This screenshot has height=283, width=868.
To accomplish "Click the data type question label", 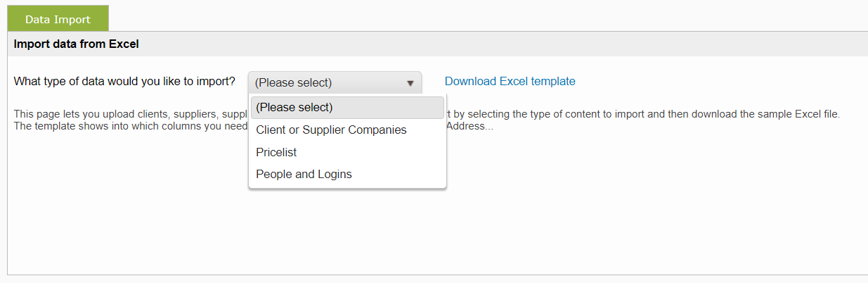I will (x=124, y=82).
